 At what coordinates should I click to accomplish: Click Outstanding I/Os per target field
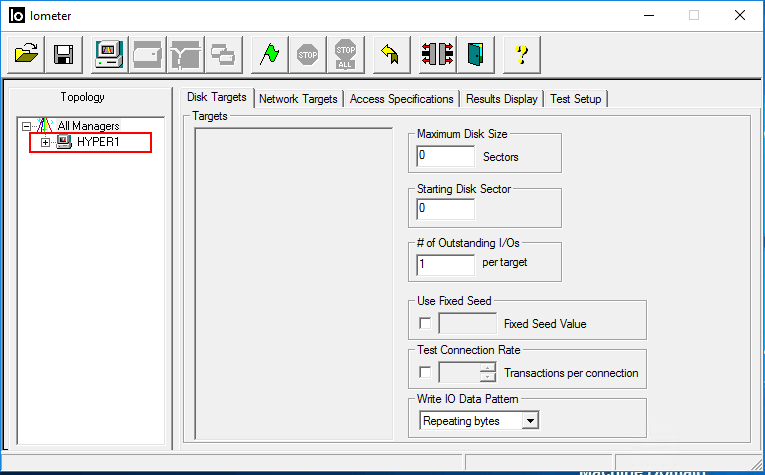[x=445, y=265]
